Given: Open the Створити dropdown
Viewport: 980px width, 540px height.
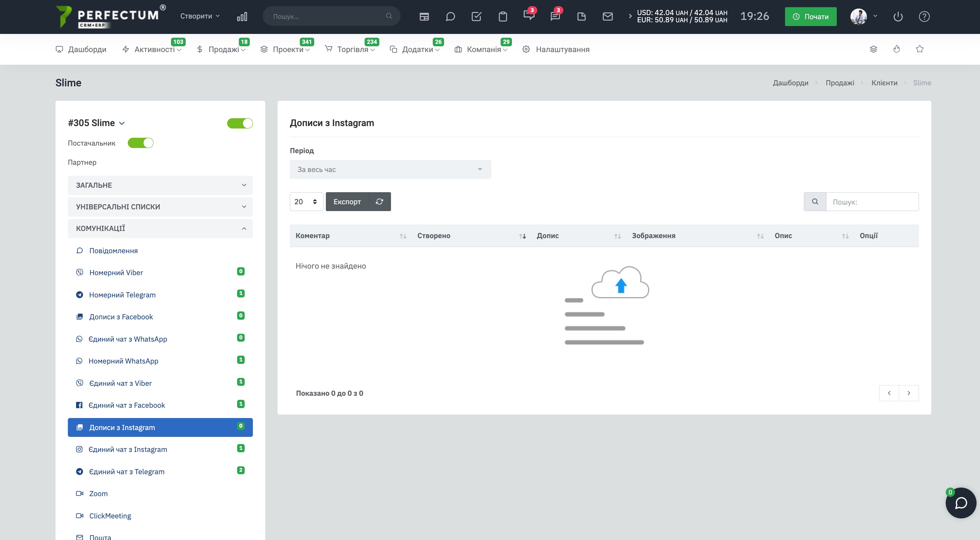Looking at the screenshot, I should point(200,16).
